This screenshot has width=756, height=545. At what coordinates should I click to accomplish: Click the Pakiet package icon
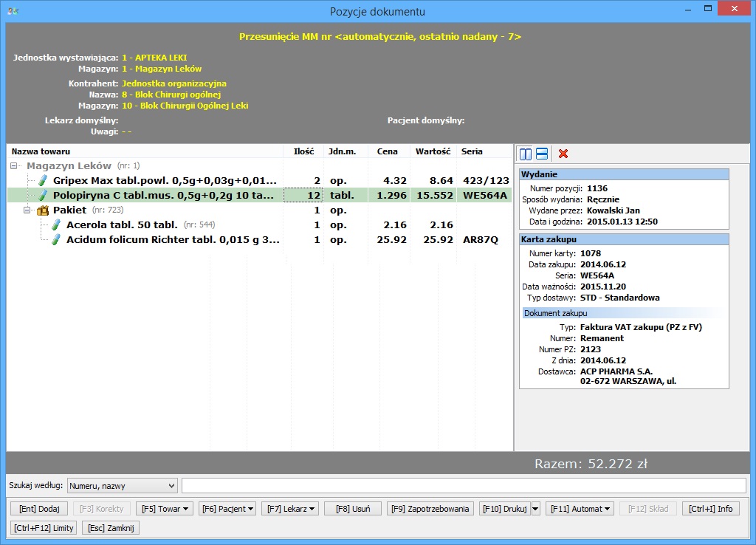(43, 210)
